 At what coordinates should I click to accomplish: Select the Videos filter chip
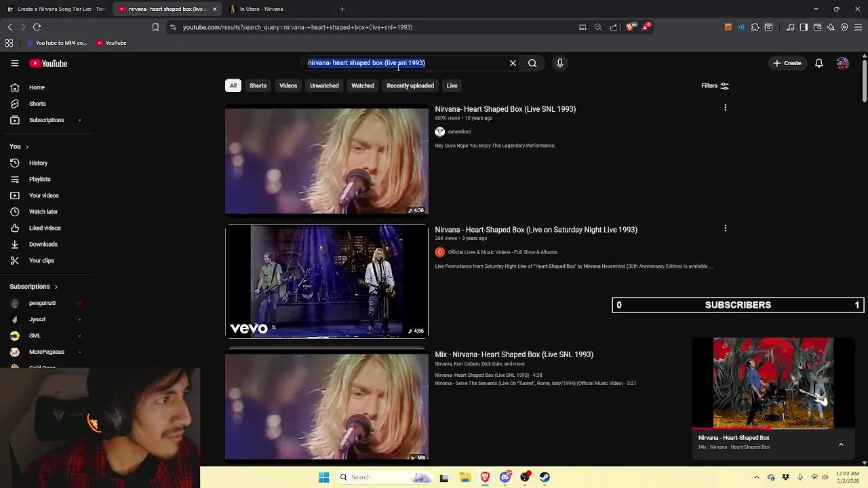click(x=288, y=86)
